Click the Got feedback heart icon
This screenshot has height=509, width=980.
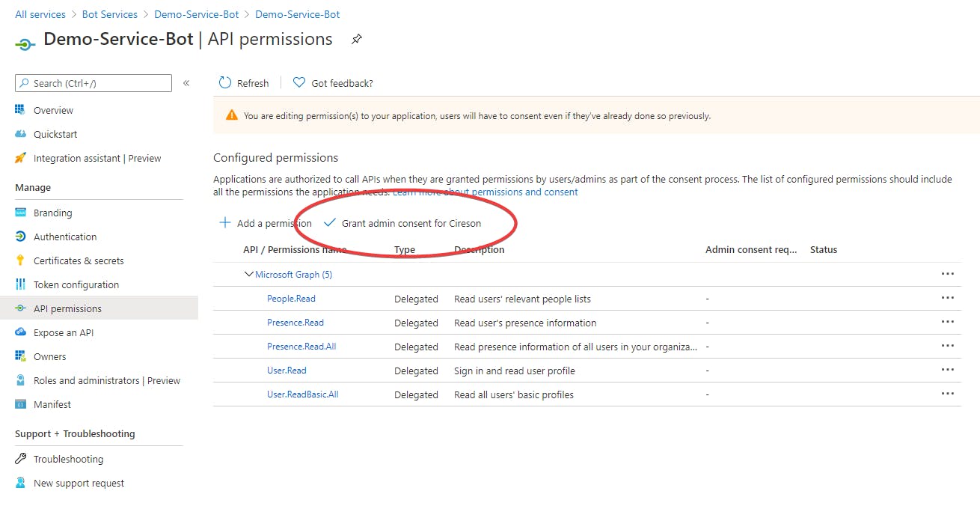(299, 83)
